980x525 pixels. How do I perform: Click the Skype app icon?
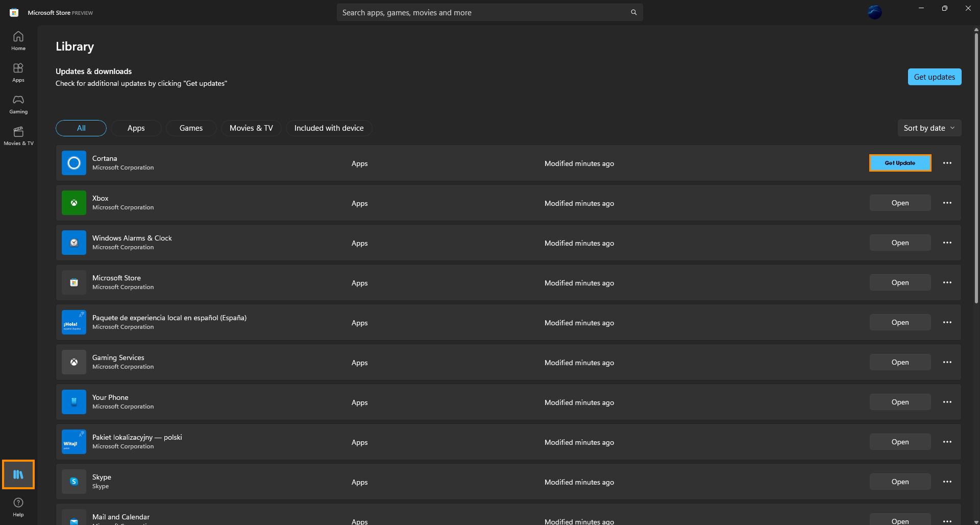74,482
